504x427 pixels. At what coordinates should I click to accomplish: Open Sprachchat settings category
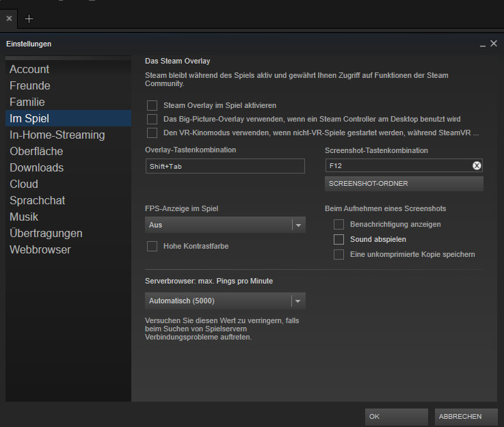(68, 200)
